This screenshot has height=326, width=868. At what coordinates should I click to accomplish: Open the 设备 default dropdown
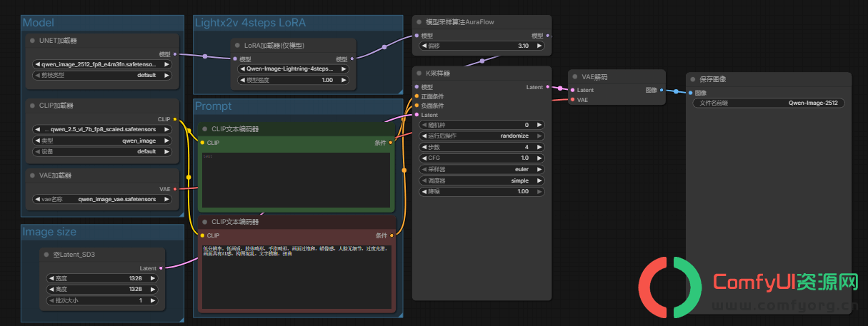coord(103,151)
